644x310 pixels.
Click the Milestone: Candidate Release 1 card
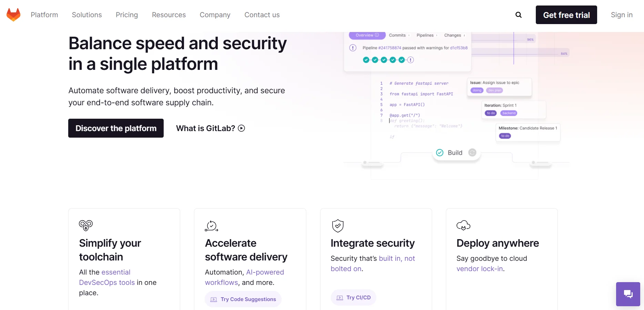[x=528, y=132]
